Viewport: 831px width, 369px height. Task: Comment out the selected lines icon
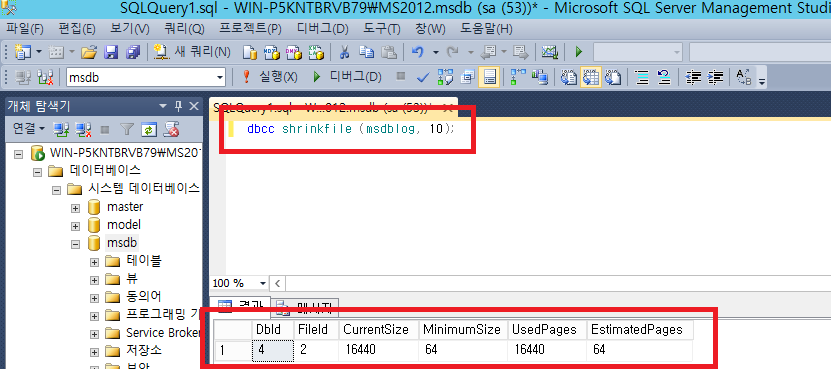click(x=643, y=78)
